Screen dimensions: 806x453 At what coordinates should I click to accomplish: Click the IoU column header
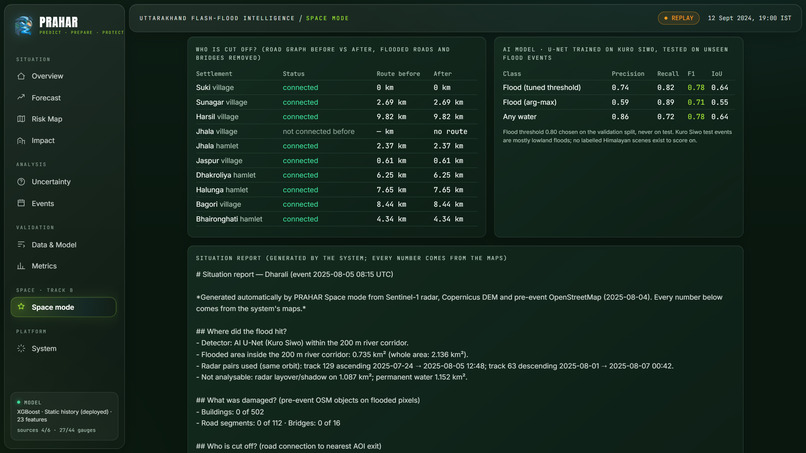tap(717, 74)
